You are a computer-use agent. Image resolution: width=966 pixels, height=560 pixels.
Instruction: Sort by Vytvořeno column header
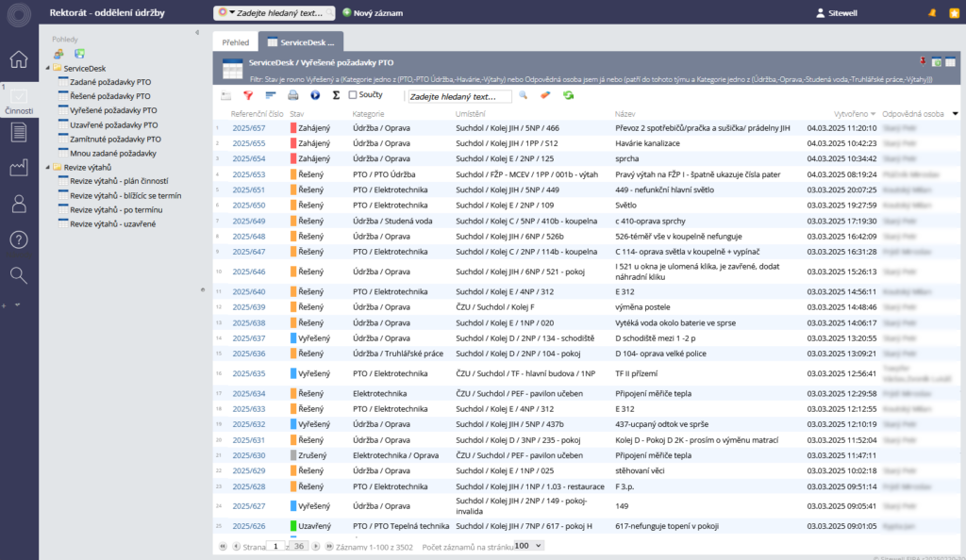[852, 114]
